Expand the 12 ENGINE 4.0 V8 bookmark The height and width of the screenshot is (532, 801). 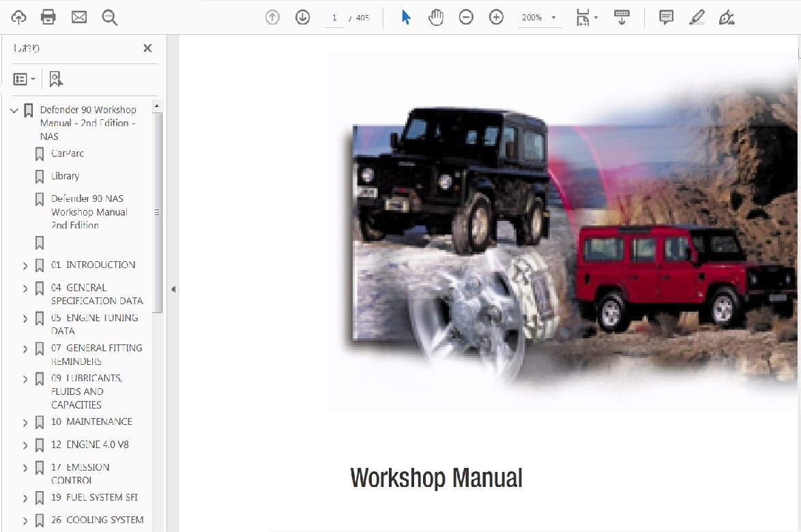pos(25,445)
